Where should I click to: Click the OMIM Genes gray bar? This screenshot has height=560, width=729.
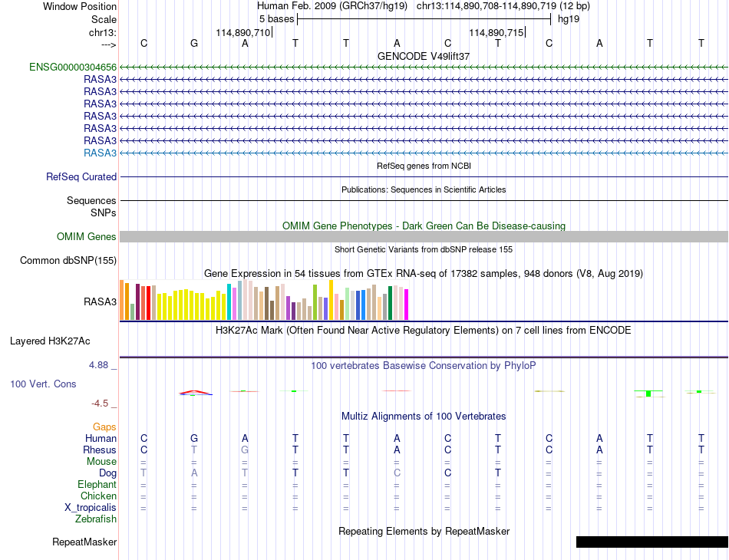coord(424,236)
